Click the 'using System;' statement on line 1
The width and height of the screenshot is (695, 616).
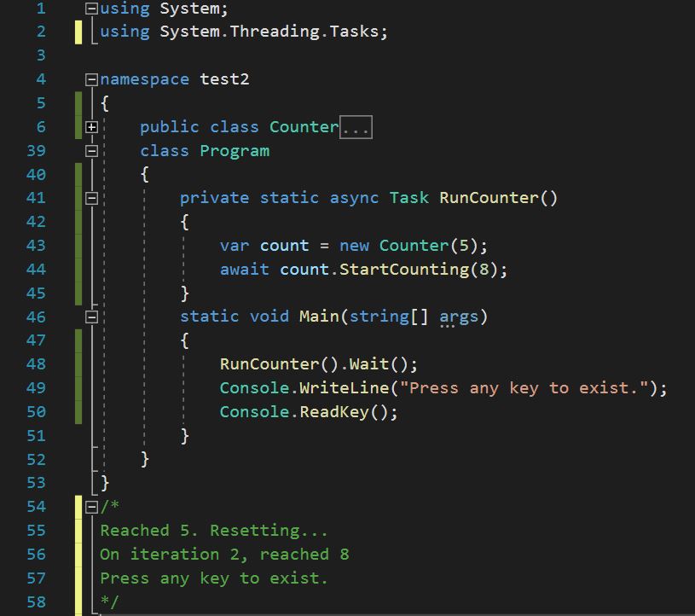tap(164, 9)
